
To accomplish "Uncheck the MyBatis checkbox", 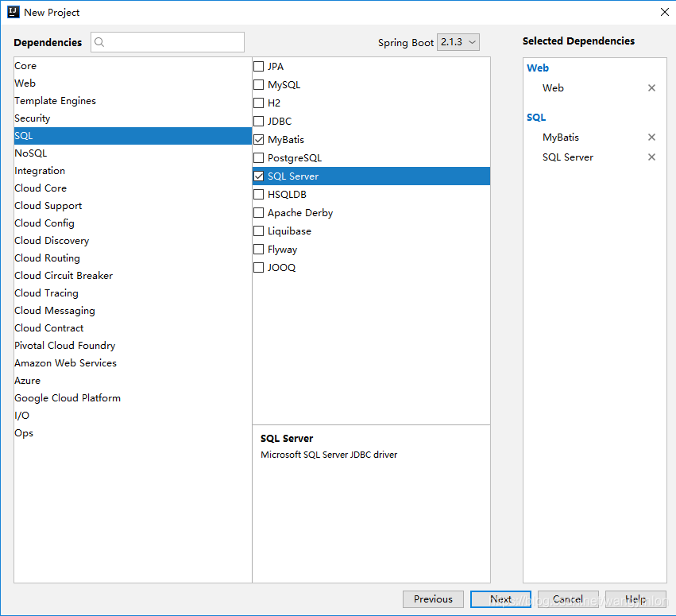I will (x=259, y=140).
